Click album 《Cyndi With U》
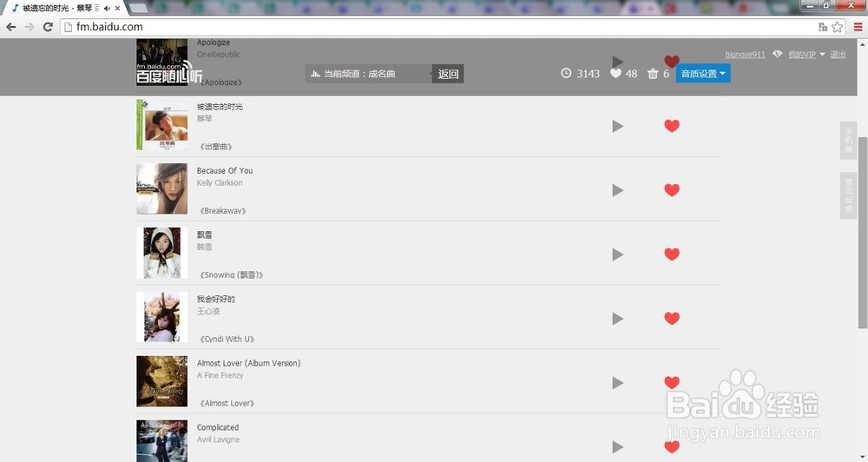The height and width of the screenshot is (462, 868). click(227, 339)
